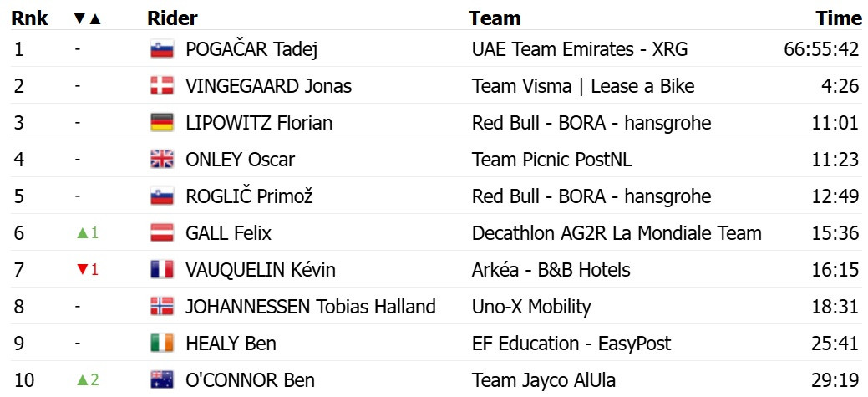
Task: Click the Danish flag beside Vingegaard
Action: 161,86
